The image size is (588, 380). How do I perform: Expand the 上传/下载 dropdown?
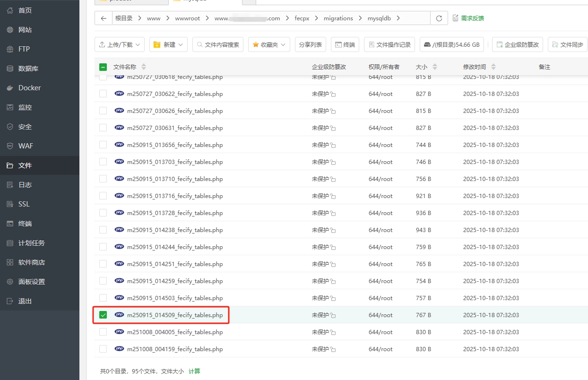click(x=119, y=45)
